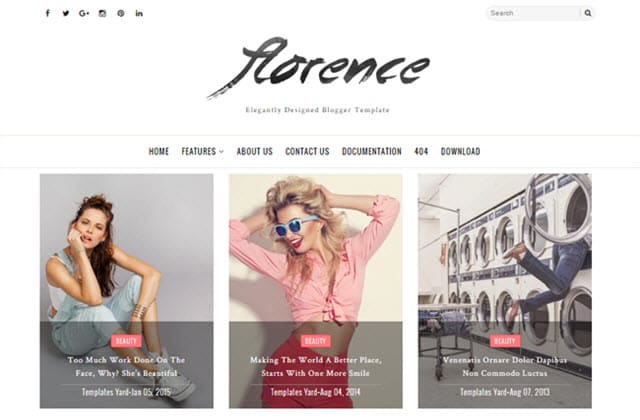Open the Pinterest social icon

pos(121,13)
